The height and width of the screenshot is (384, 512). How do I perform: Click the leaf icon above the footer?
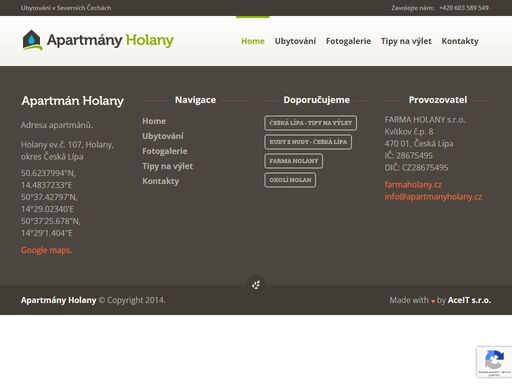click(256, 285)
